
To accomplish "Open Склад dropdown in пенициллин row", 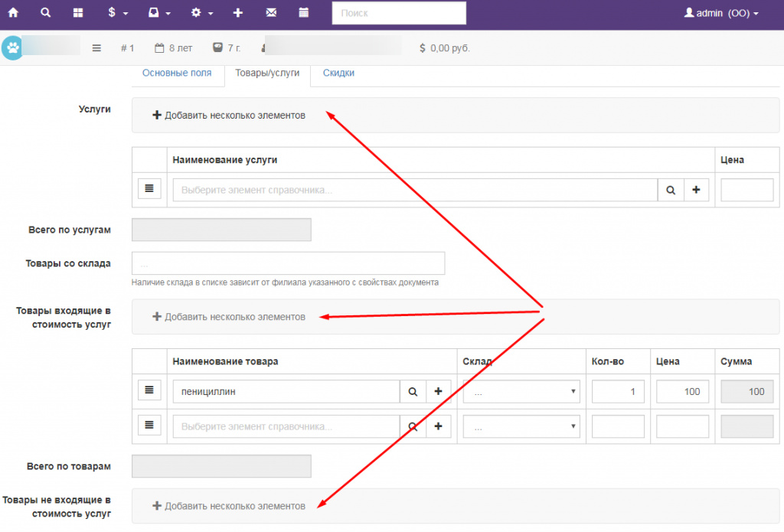I will click(521, 391).
